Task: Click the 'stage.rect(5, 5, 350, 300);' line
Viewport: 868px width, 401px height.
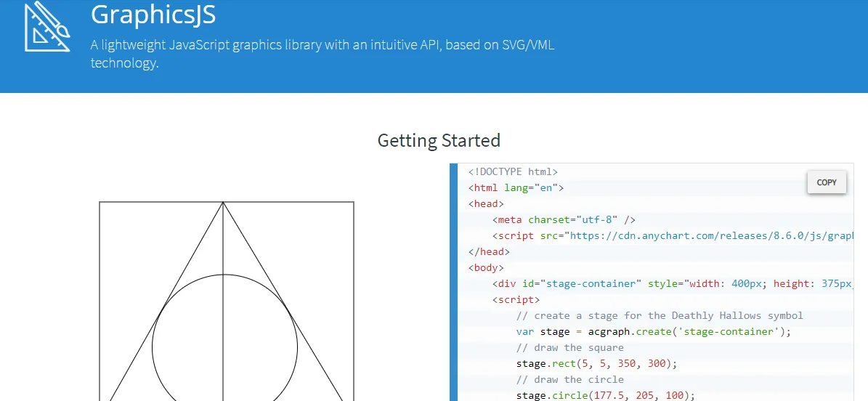Action: click(x=597, y=364)
